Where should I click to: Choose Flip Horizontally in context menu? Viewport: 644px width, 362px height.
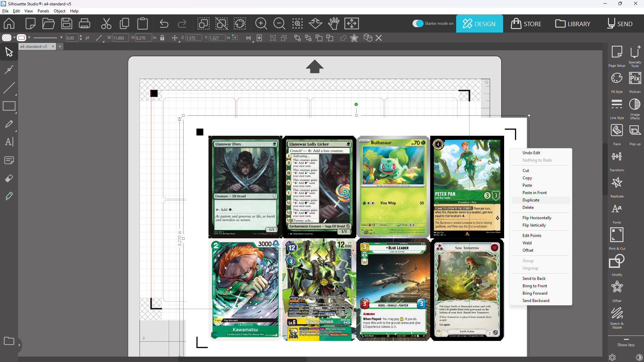click(541, 218)
